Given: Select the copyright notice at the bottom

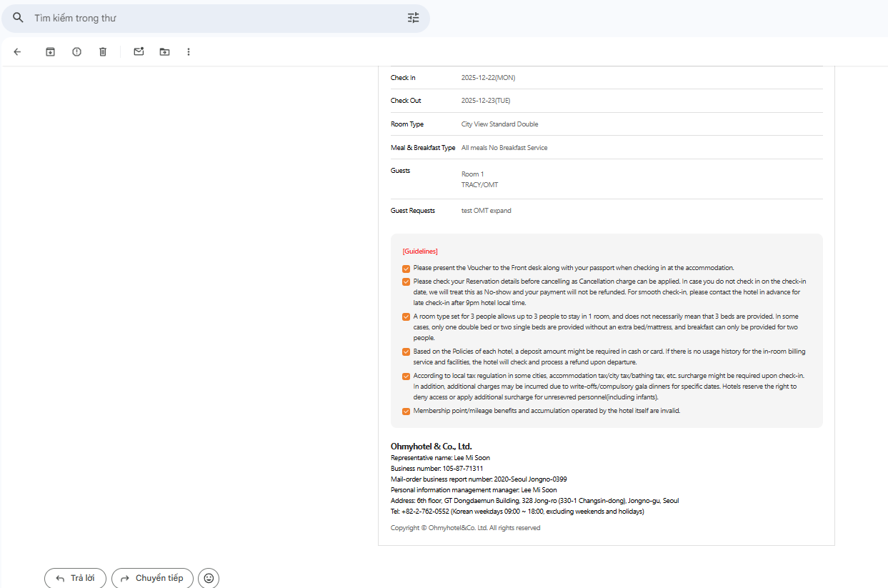Looking at the screenshot, I should pyautogui.click(x=466, y=528).
